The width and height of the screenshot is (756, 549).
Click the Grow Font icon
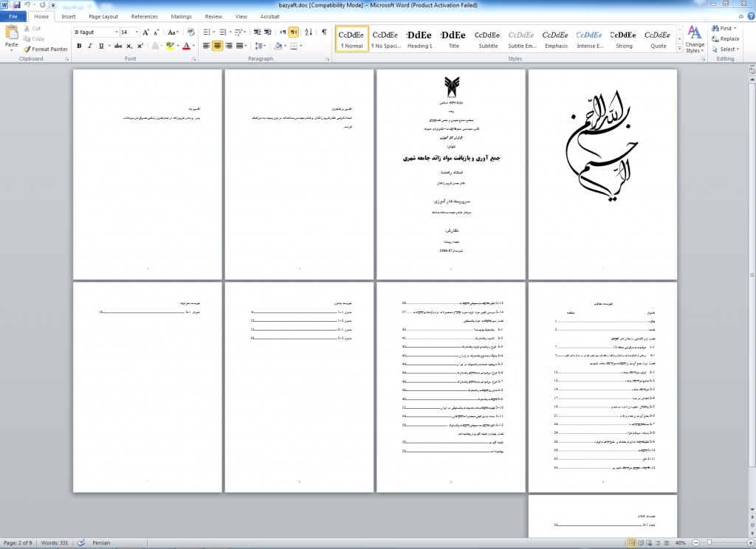point(146,32)
